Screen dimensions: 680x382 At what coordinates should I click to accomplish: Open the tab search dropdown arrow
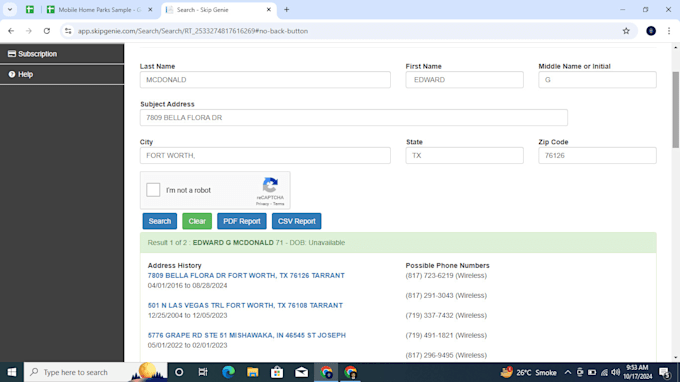pos(10,10)
